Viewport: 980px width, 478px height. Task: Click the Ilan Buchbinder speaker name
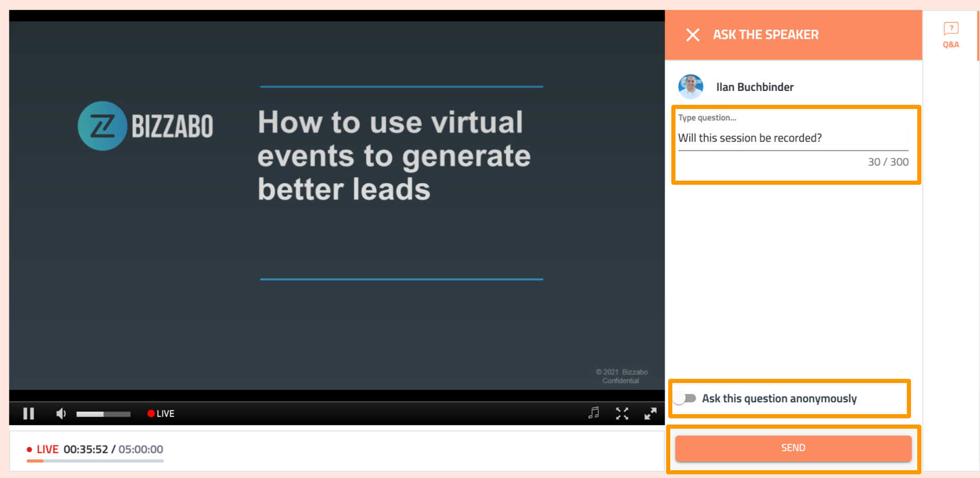(755, 87)
